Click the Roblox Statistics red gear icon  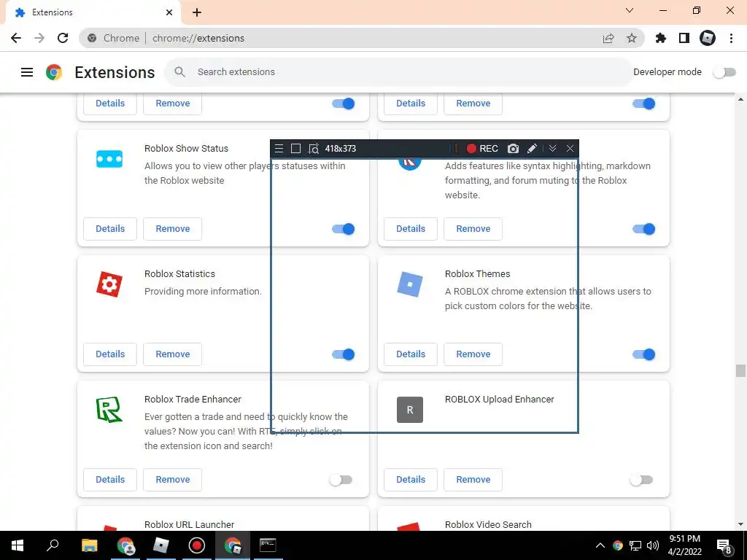coord(109,284)
